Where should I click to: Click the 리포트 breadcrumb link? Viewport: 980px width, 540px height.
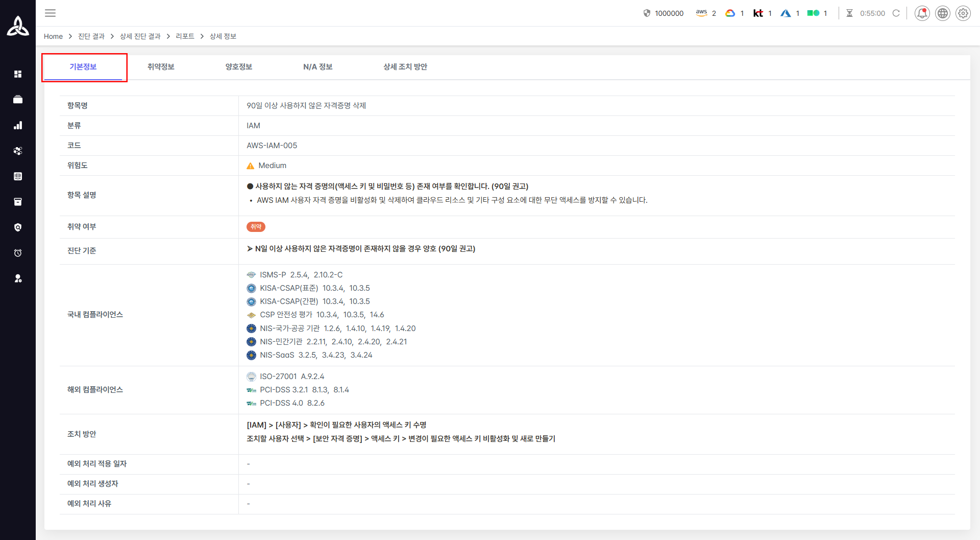tap(185, 36)
